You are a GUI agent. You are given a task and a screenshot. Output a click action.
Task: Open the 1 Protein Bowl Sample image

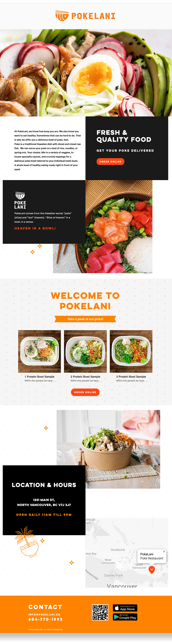pos(39,351)
